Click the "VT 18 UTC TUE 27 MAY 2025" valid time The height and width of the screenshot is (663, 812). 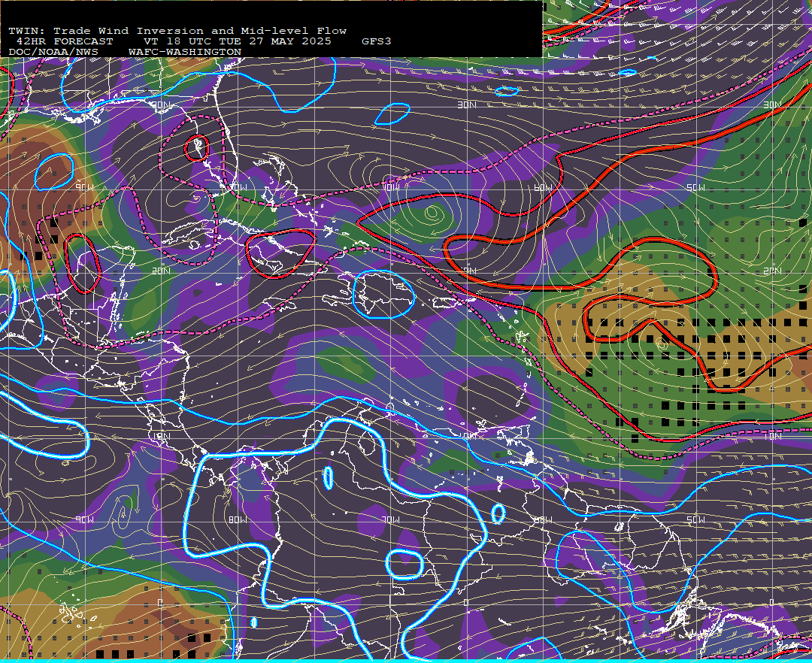[238, 41]
